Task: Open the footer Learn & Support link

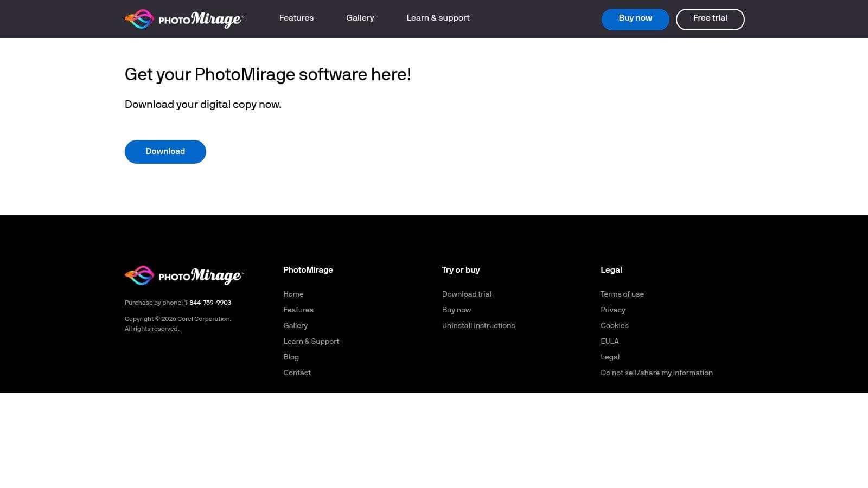Action: point(311,341)
